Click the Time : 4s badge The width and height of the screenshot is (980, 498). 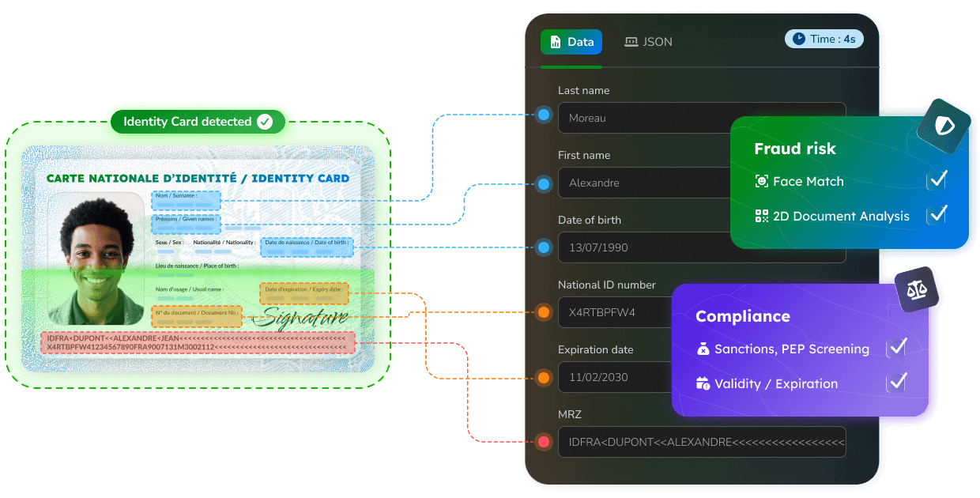coord(824,39)
